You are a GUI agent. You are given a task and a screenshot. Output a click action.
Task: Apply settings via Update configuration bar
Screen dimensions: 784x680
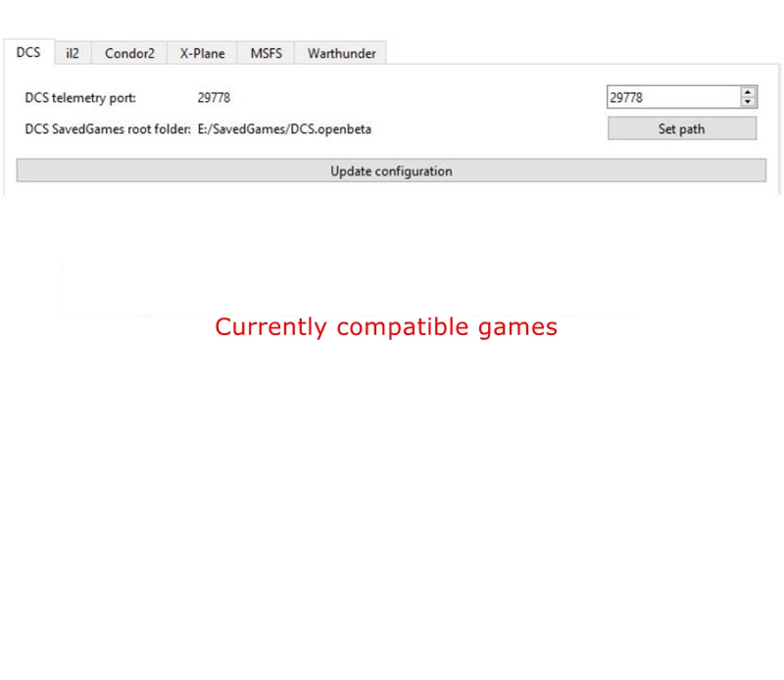(391, 170)
